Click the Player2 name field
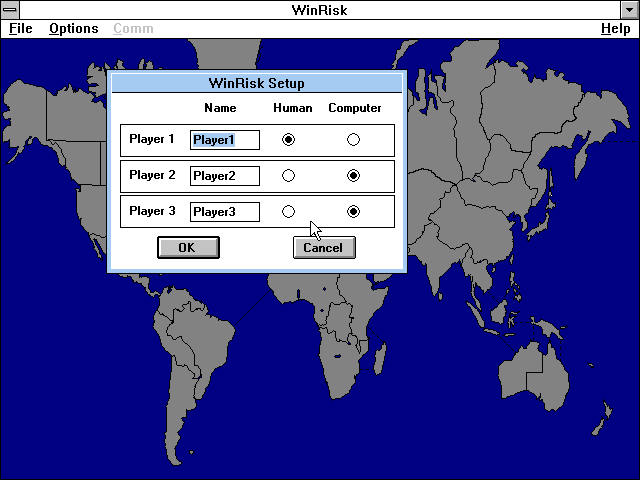Screen dimensions: 640x480 tap(224, 176)
